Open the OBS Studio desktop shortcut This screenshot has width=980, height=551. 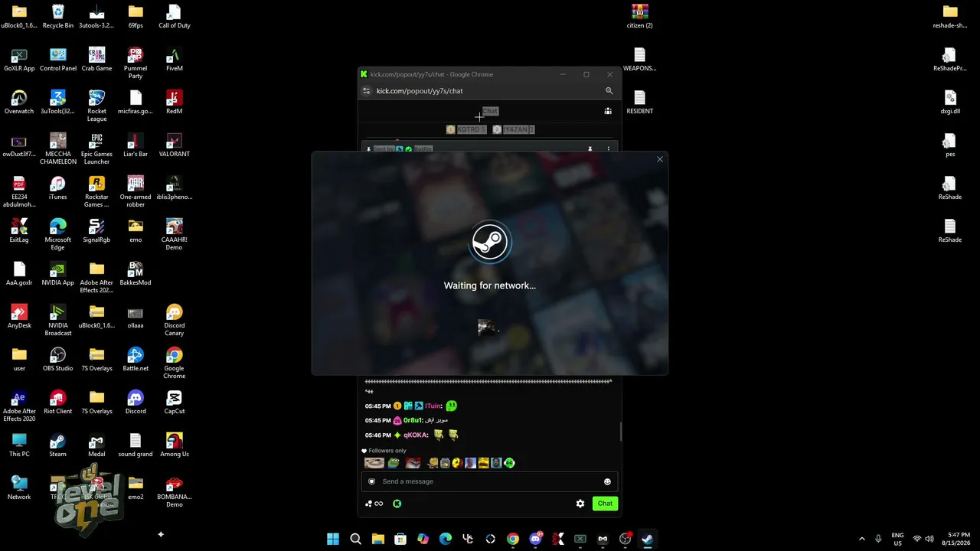pos(58,359)
